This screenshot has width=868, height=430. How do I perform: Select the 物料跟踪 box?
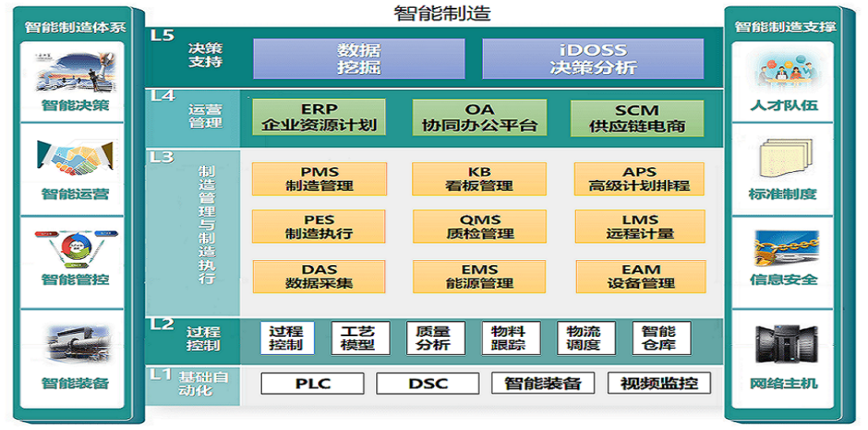pyautogui.click(x=510, y=338)
